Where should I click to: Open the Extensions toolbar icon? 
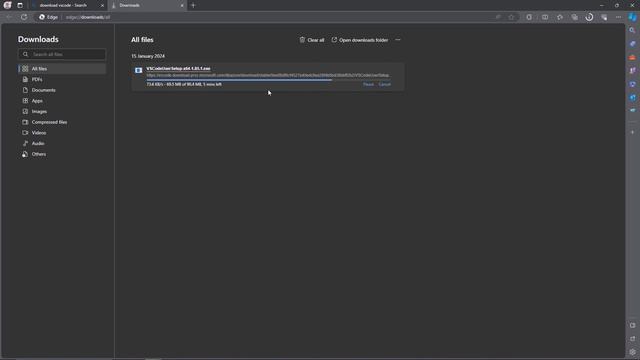529,17
